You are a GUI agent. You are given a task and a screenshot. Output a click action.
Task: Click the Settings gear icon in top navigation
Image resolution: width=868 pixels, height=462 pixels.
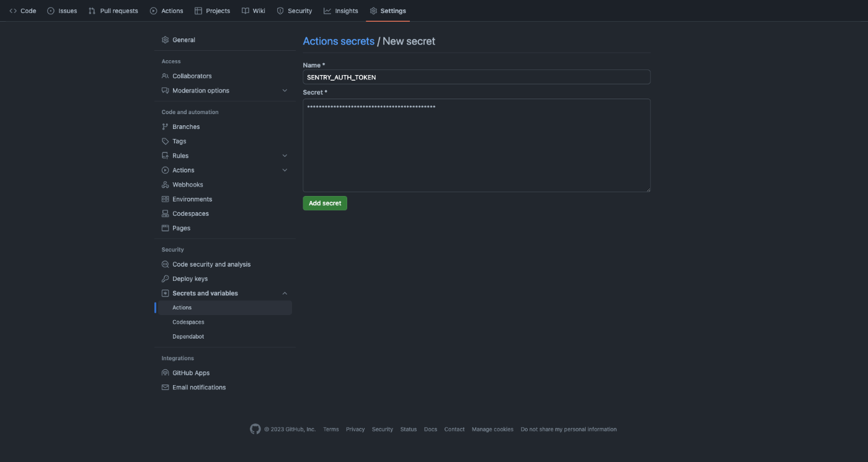pyautogui.click(x=373, y=11)
